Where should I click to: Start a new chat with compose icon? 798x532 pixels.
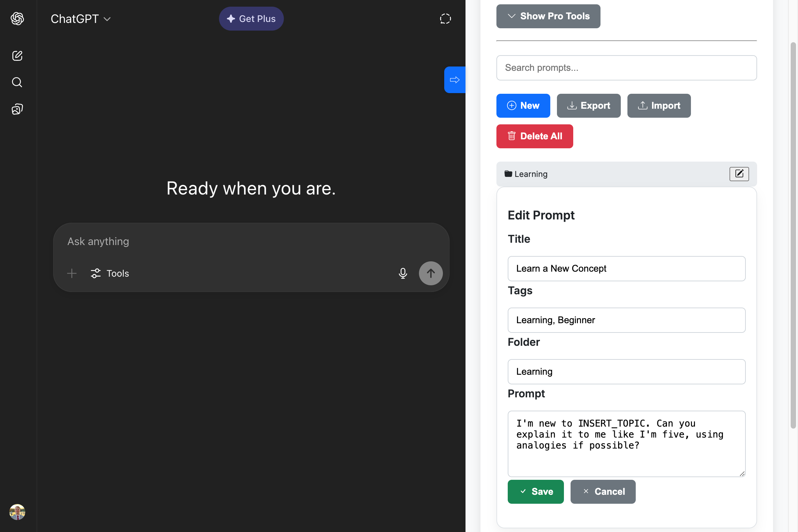17,56
